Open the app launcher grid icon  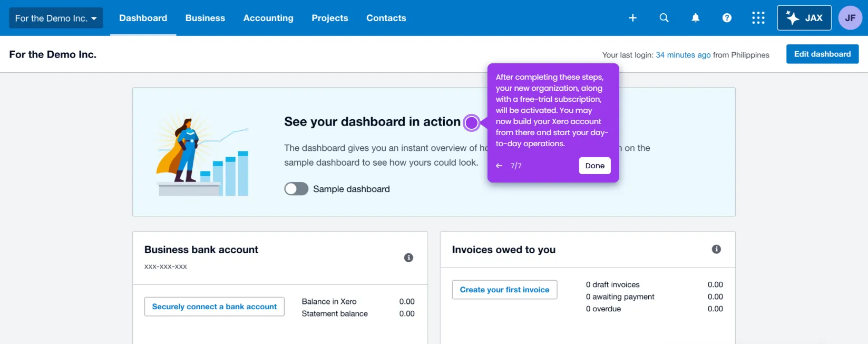[x=758, y=18]
